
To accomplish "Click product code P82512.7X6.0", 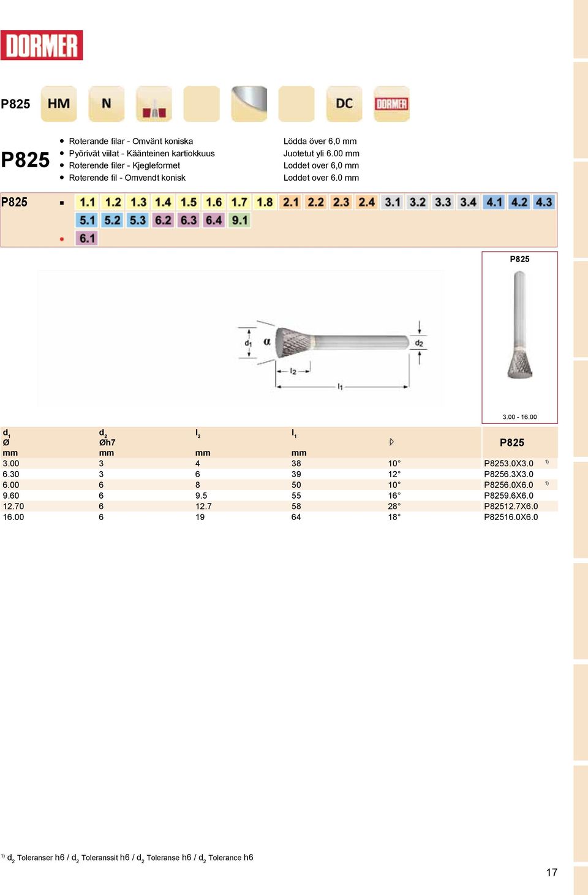I will coord(511,507).
